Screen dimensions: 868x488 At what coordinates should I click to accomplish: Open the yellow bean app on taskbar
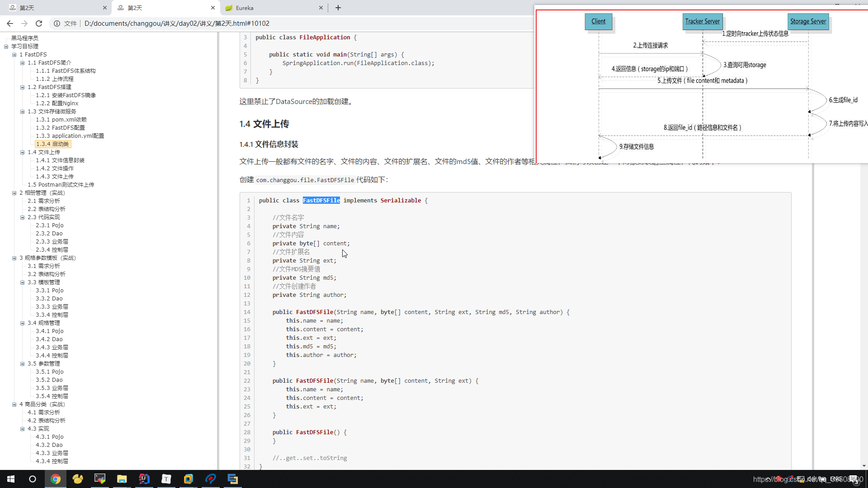pos(78,479)
